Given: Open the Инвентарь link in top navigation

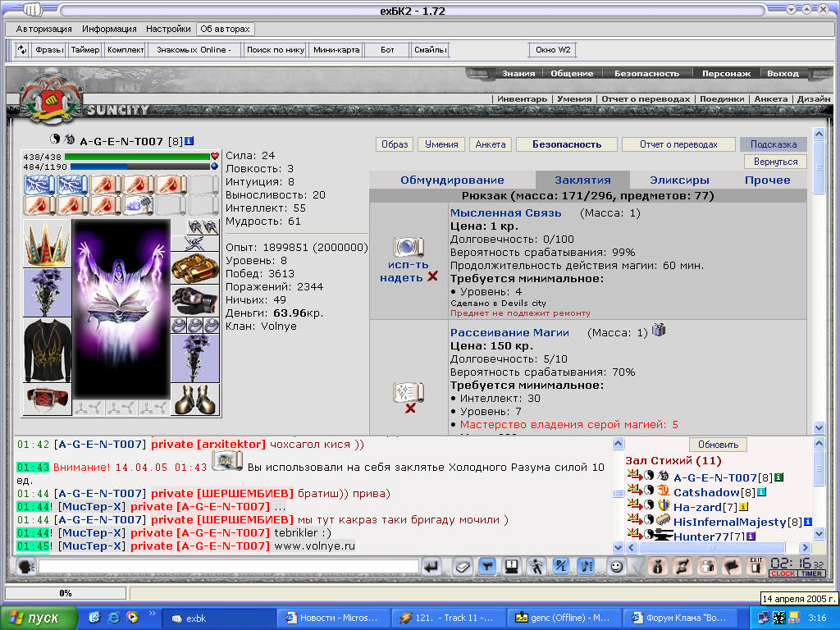Looking at the screenshot, I should (x=522, y=98).
